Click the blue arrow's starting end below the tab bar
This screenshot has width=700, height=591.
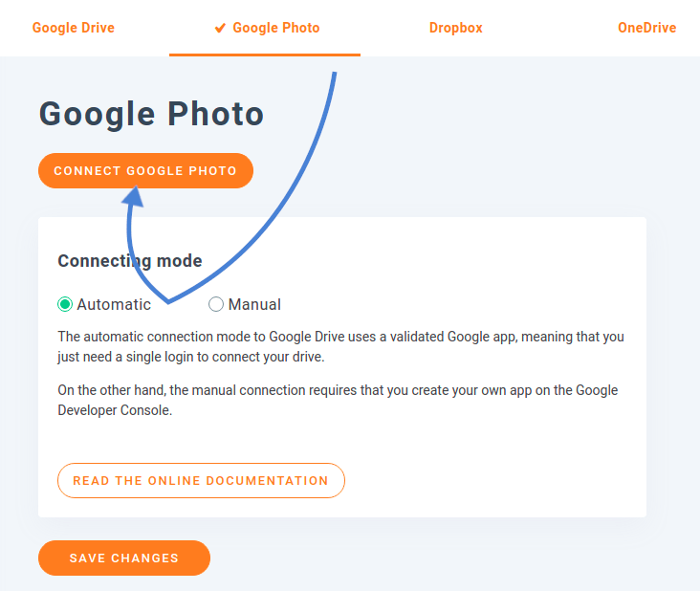tap(335, 75)
